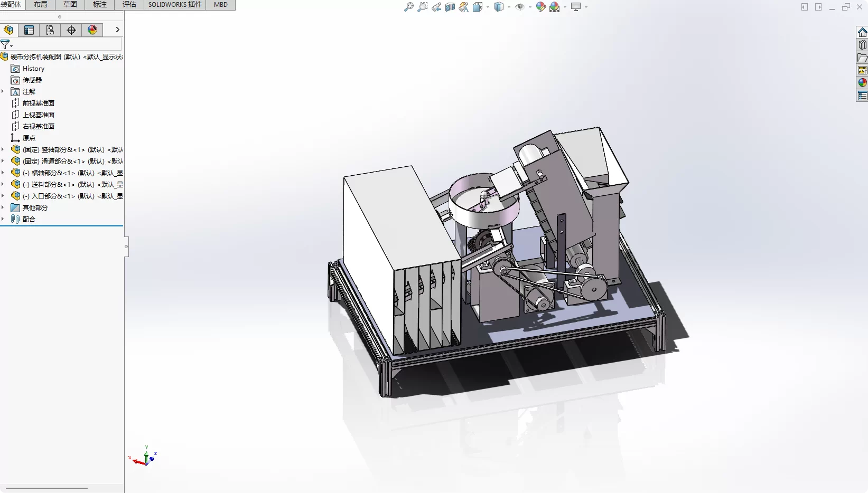Click the Apply Scene icon
Screen dimensions: 868x493
(555, 7)
